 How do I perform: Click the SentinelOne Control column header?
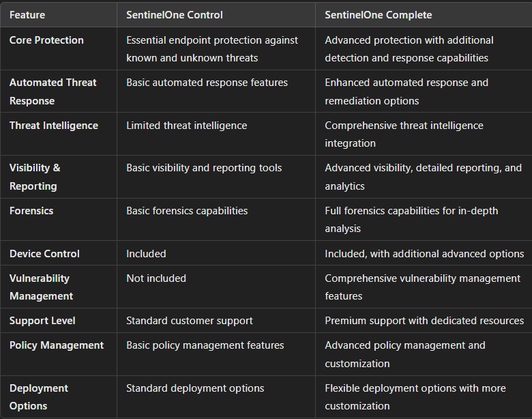coord(175,15)
